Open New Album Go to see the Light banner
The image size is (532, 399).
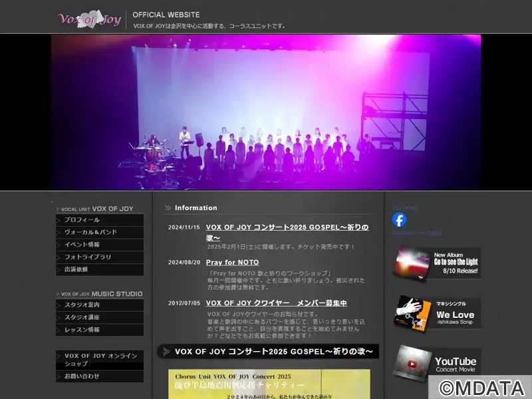click(437, 263)
